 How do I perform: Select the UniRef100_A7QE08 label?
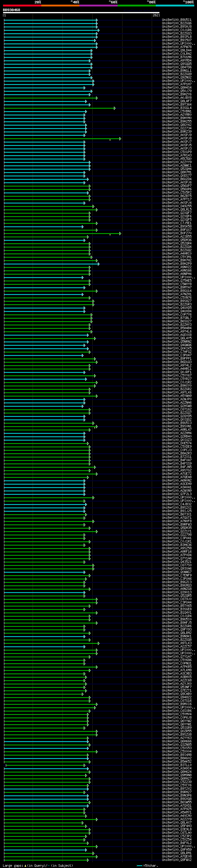coord(176,856)
